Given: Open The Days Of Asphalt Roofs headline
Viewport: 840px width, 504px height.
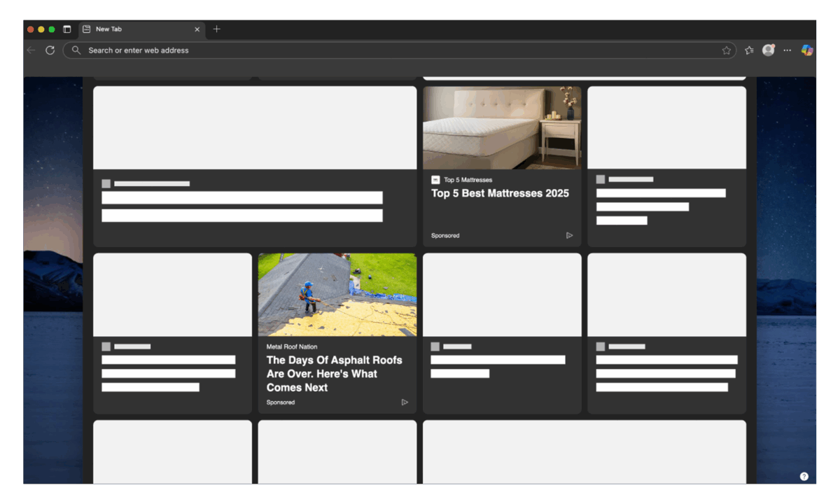Looking at the screenshot, I should (x=335, y=374).
